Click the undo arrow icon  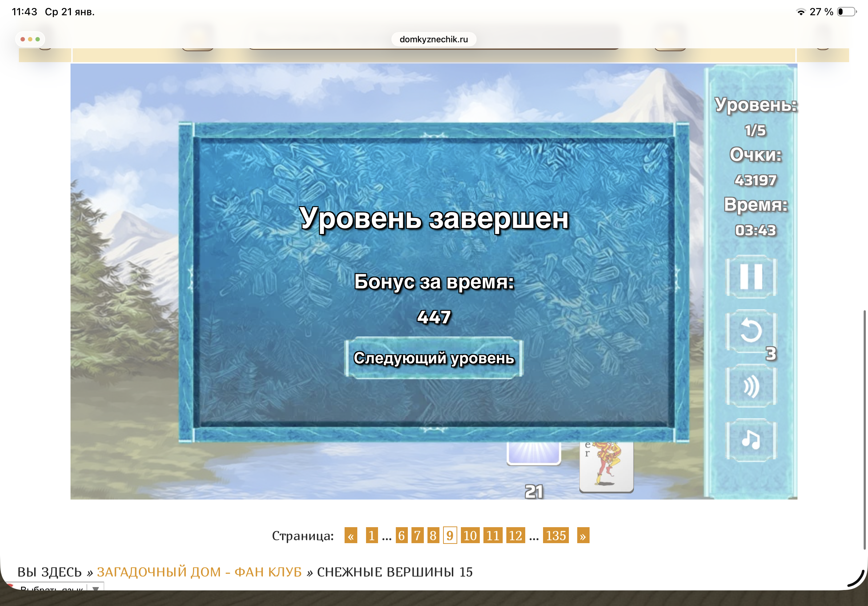click(751, 331)
